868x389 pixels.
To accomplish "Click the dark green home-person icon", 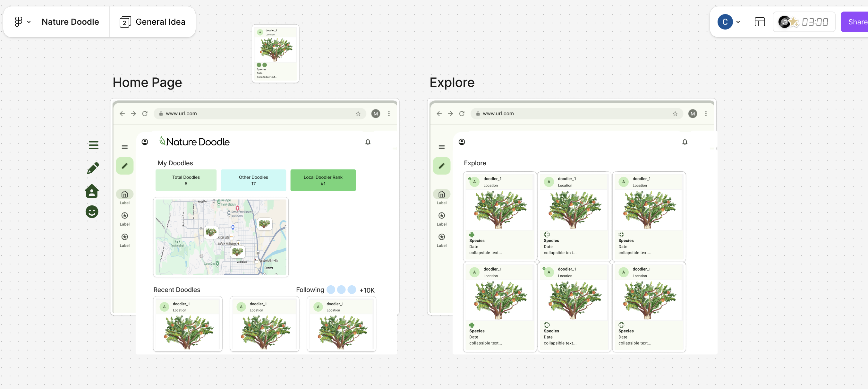I will click(x=92, y=191).
